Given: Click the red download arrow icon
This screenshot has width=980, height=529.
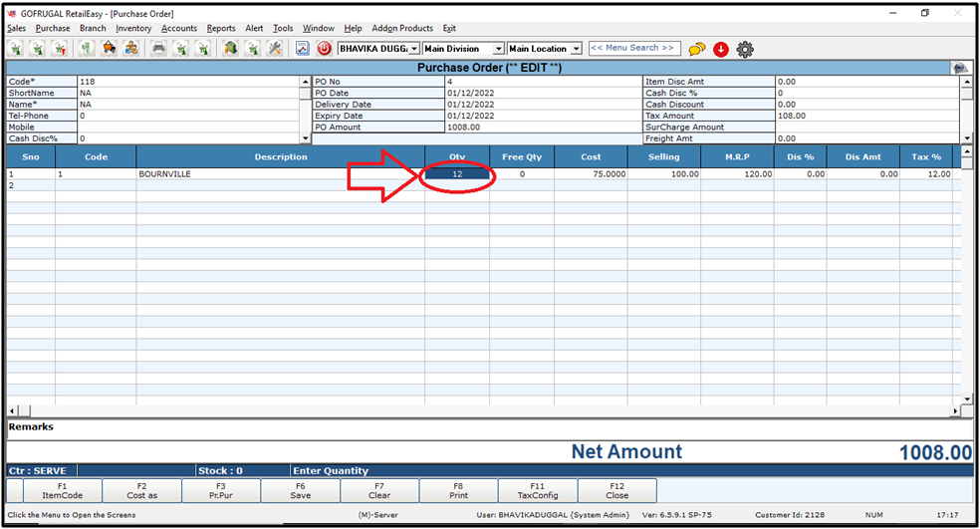Looking at the screenshot, I should click(721, 49).
